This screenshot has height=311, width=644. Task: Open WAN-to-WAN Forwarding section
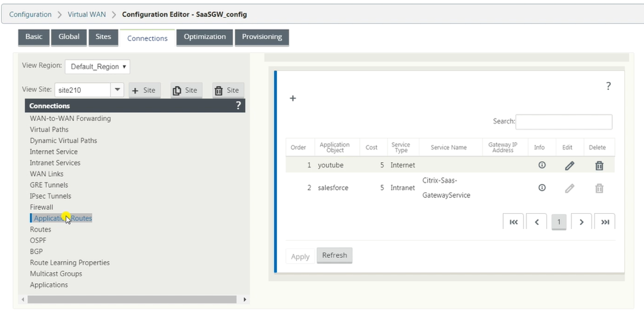point(70,118)
